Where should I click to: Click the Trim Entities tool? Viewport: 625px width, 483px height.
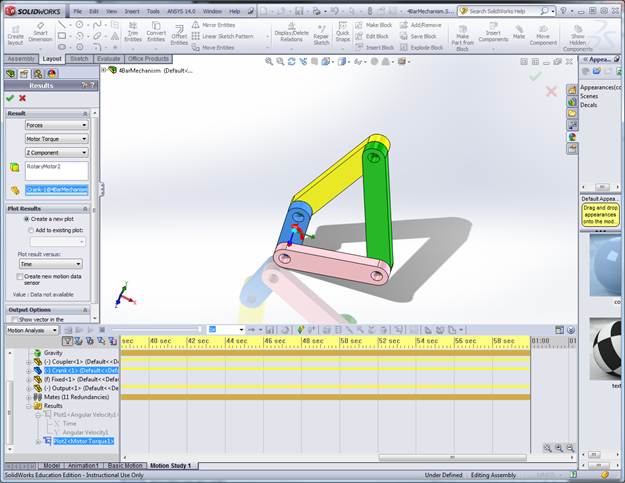point(133,32)
